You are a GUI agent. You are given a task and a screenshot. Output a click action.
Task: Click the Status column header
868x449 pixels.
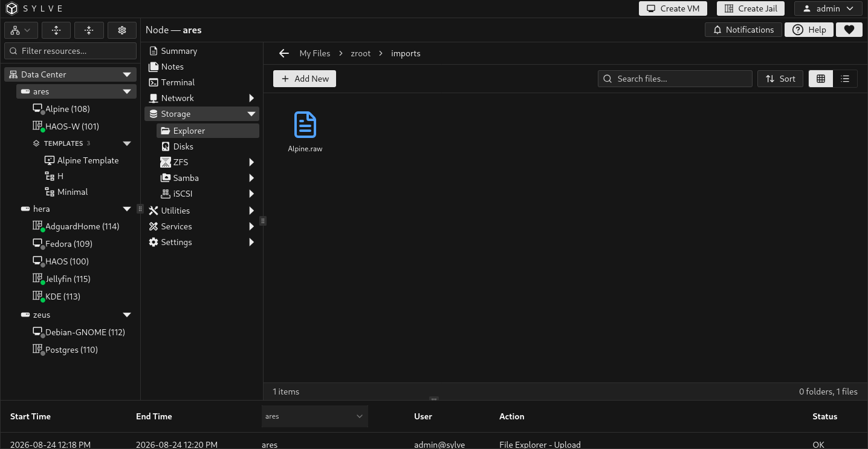(824, 416)
